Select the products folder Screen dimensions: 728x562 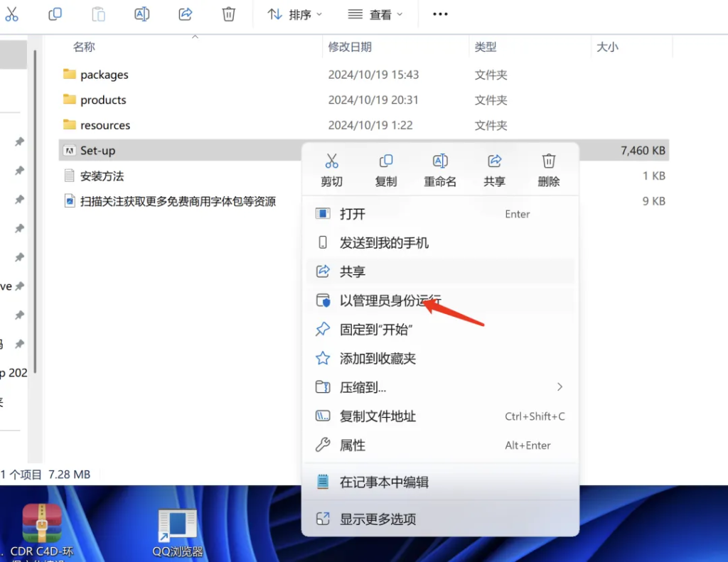(103, 99)
